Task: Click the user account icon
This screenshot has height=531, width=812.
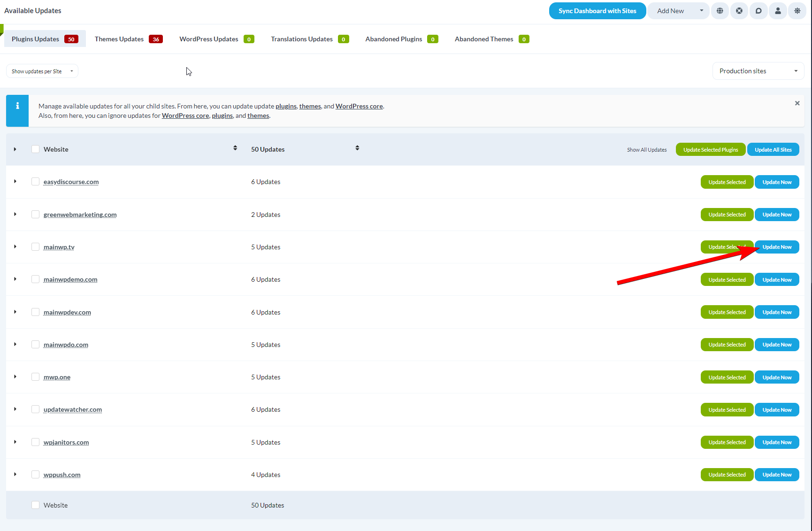Action: click(778, 10)
